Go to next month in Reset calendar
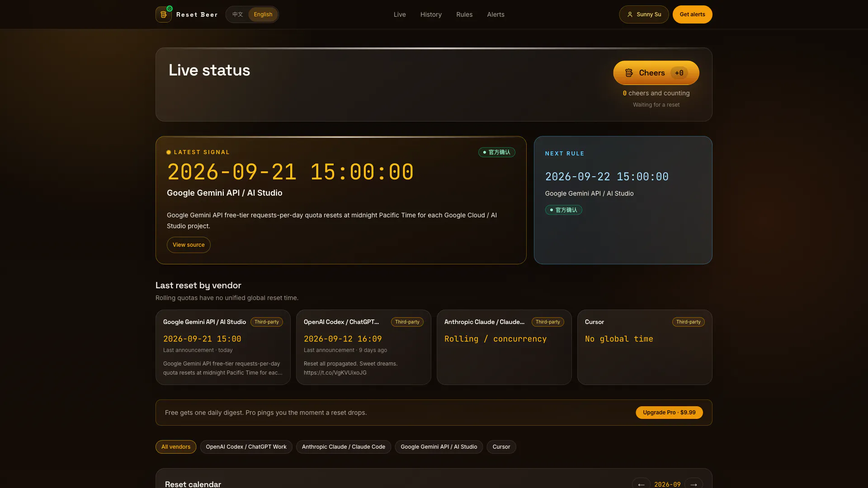The image size is (868, 488). [x=693, y=484]
